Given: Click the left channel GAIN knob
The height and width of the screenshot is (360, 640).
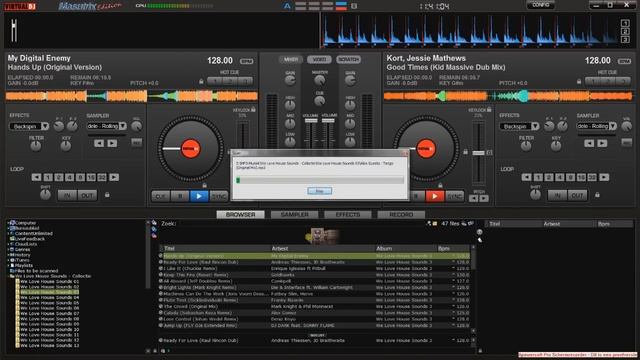Looking at the screenshot, I should [290, 81].
